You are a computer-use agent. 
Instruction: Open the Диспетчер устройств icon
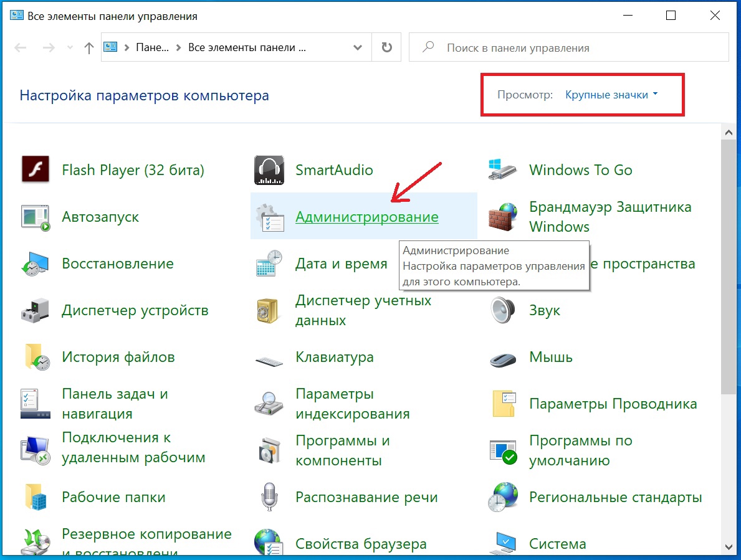tap(36, 310)
